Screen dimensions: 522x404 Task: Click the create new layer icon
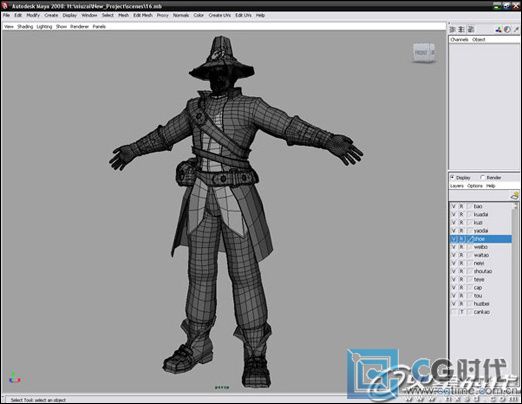[515, 196]
